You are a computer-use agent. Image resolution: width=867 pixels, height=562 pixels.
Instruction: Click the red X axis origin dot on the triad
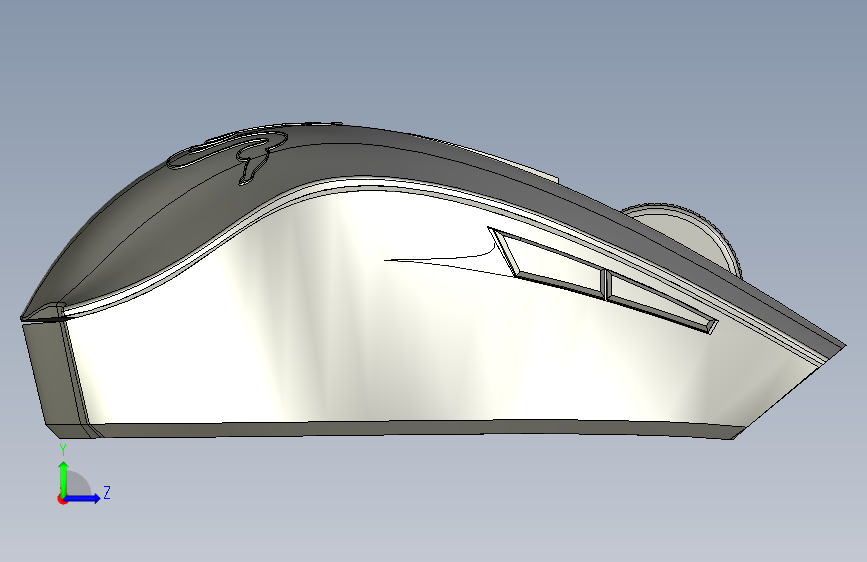(62, 499)
